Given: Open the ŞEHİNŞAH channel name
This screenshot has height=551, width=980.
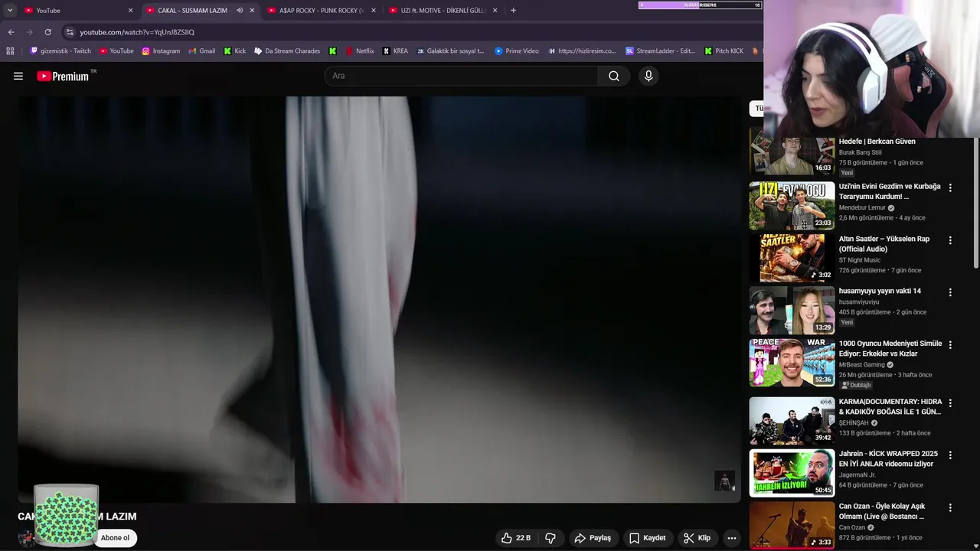Looking at the screenshot, I should click(x=854, y=423).
